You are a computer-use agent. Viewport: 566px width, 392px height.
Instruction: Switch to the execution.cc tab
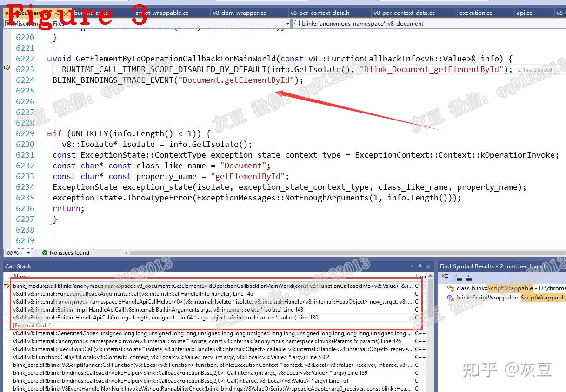tap(476, 13)
